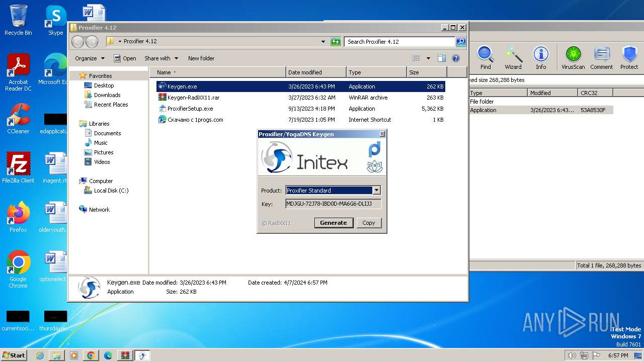Open the address bar history dropdown

coord(323,42)
